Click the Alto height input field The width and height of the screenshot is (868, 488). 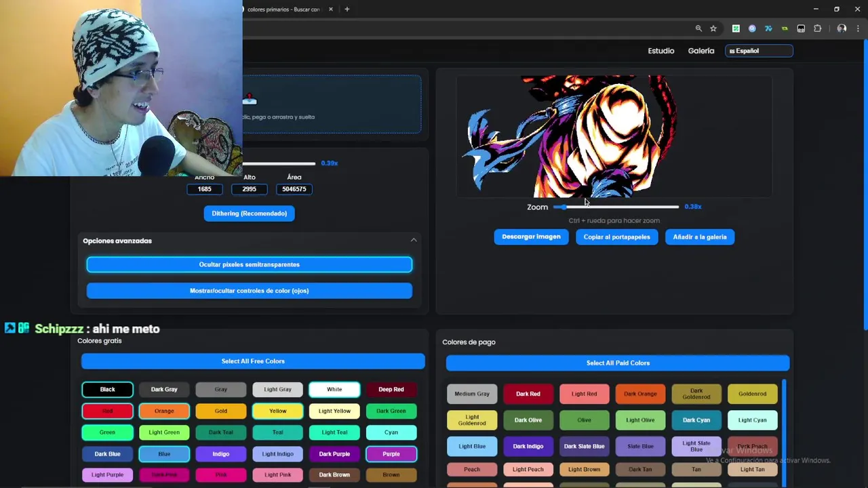coord(249,189)
